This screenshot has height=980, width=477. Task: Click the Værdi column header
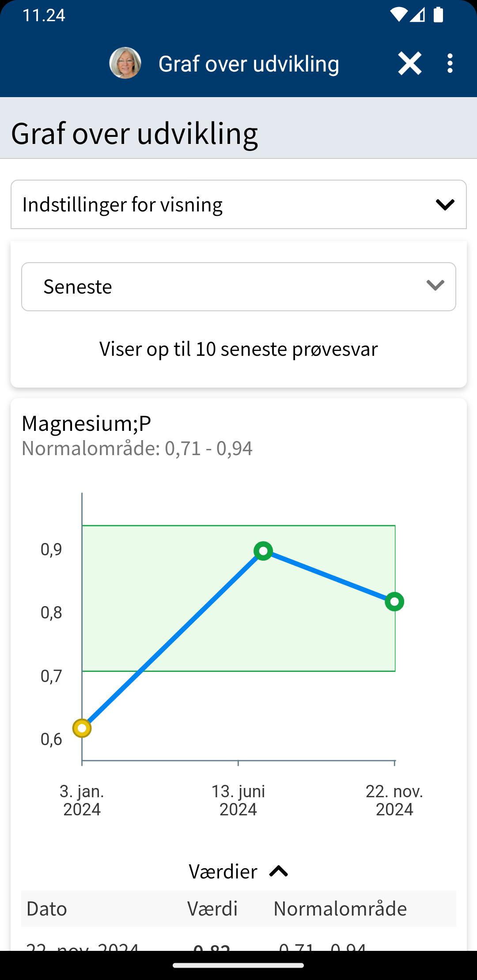tap(212, 909)
